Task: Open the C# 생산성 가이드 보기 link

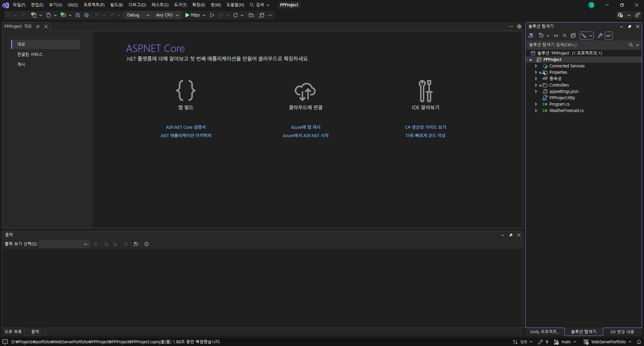Action: [x=425, y=127]
